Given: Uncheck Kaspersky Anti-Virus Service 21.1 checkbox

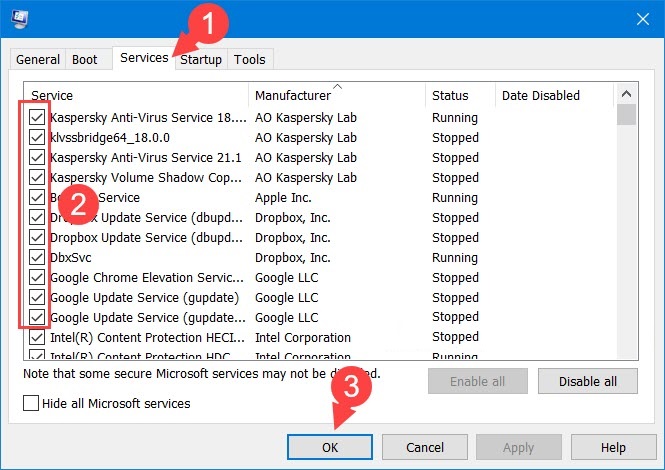Looking at the screenshot, I should 37,157.
